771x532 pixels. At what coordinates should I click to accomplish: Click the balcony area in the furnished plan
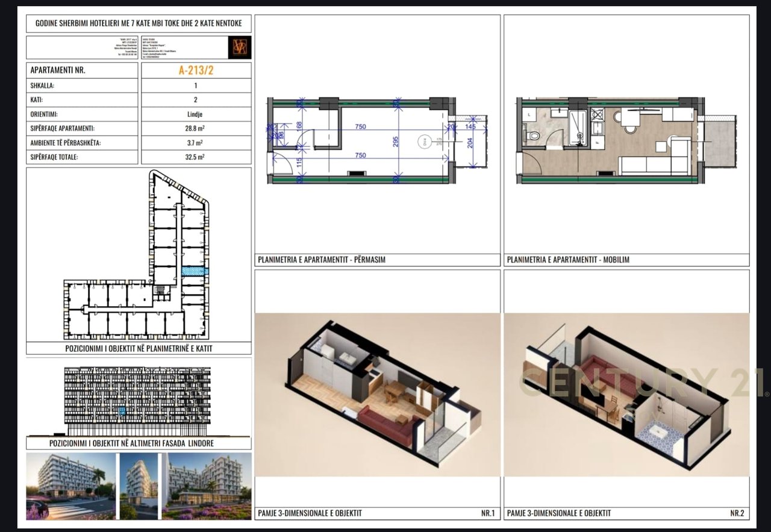click(x=720, y=141)
